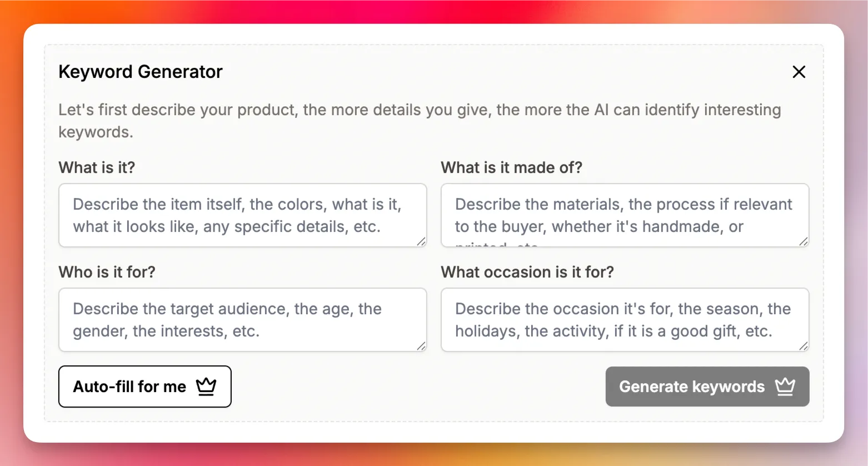Click the resize corner of the materials field
868x466 pixels.
pyautogui.click(x=804, y=241)
